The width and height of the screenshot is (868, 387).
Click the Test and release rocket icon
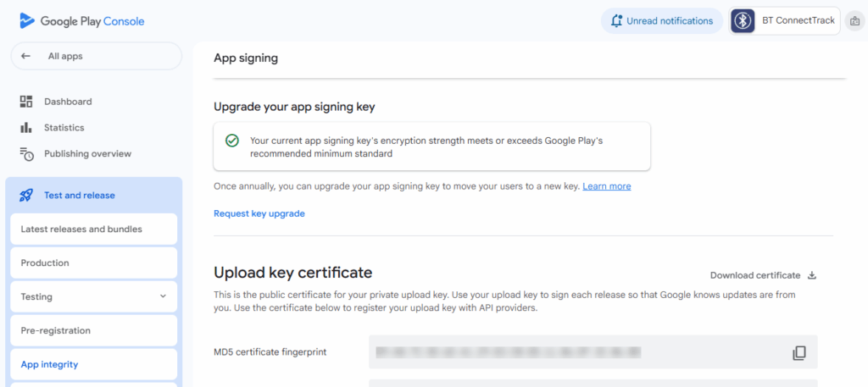click(26, 196)
